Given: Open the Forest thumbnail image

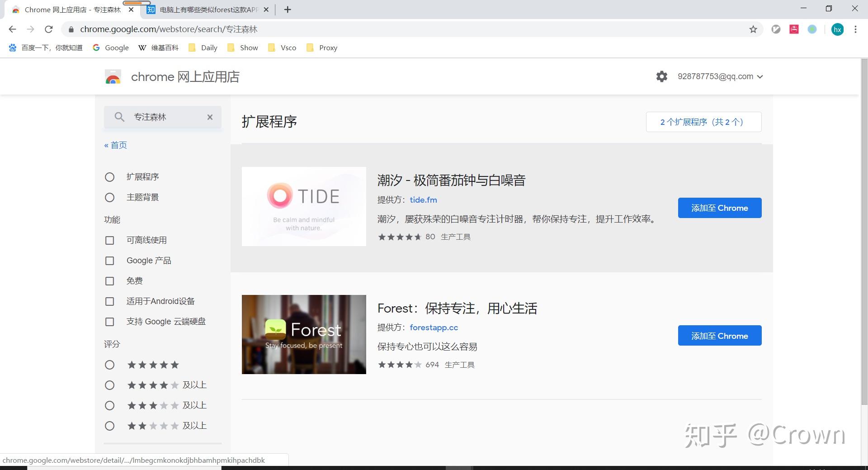Looking at the screenshot, I should pos(304,334).
